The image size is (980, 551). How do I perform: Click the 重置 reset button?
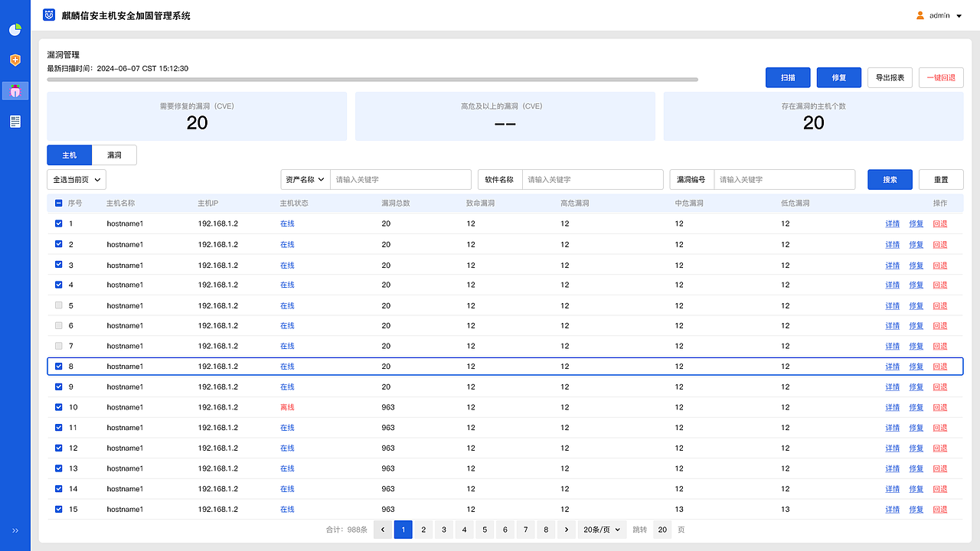click(941, 180)
